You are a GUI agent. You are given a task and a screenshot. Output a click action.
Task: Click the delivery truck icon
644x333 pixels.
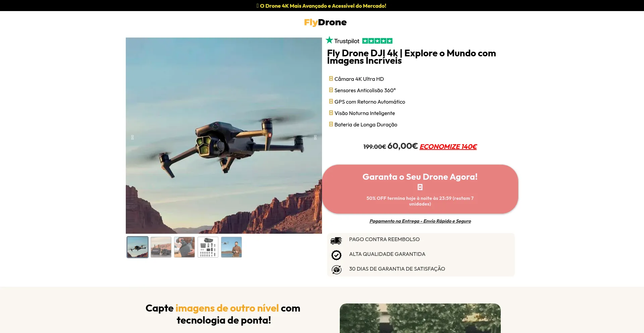(x=336, y=240)
